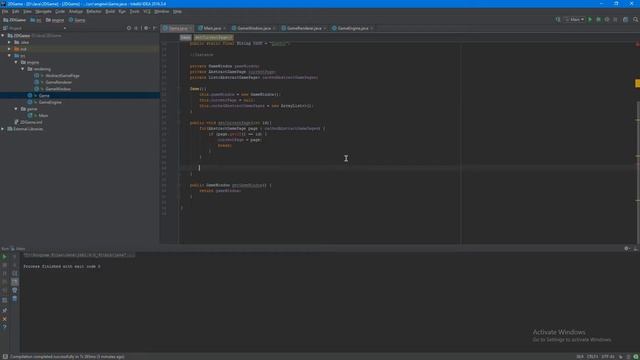Click caret position indicator in status bar

point(580,357)
